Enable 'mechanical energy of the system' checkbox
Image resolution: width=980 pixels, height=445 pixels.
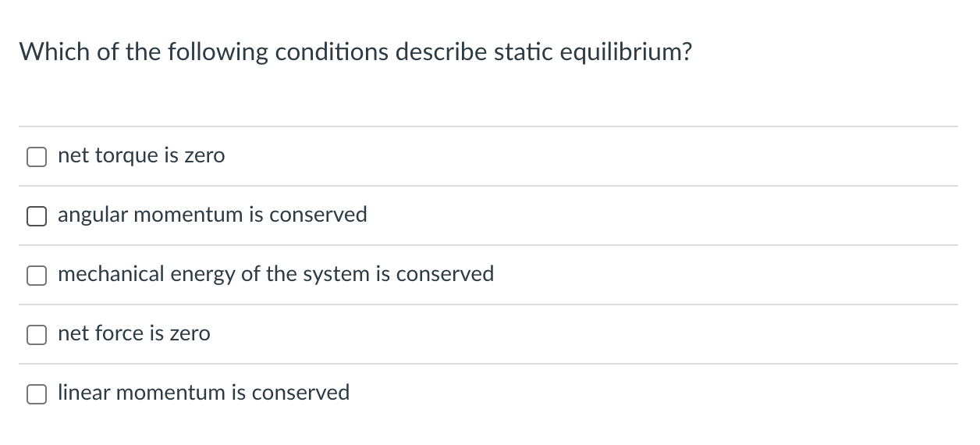click(37, 276)
